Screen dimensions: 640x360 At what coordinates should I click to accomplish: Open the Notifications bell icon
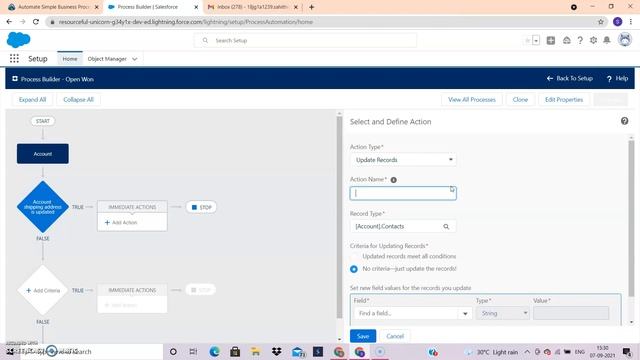(x=607, y=40)
